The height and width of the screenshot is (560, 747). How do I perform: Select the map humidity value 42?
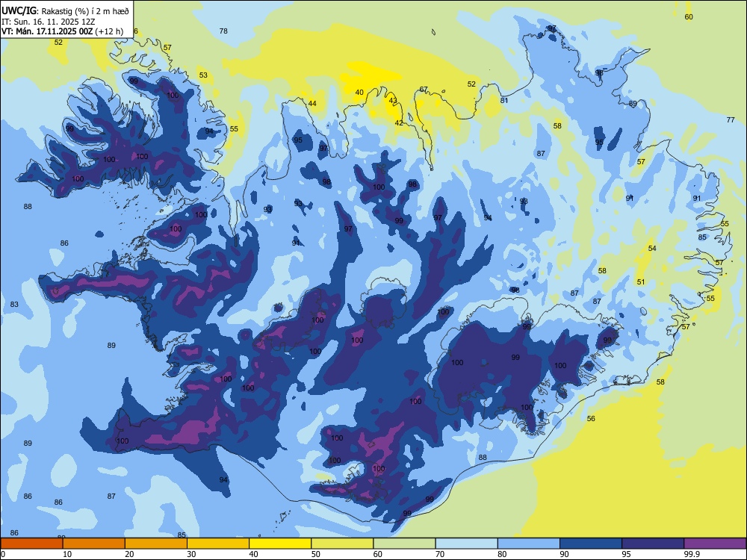coord(399,123)
